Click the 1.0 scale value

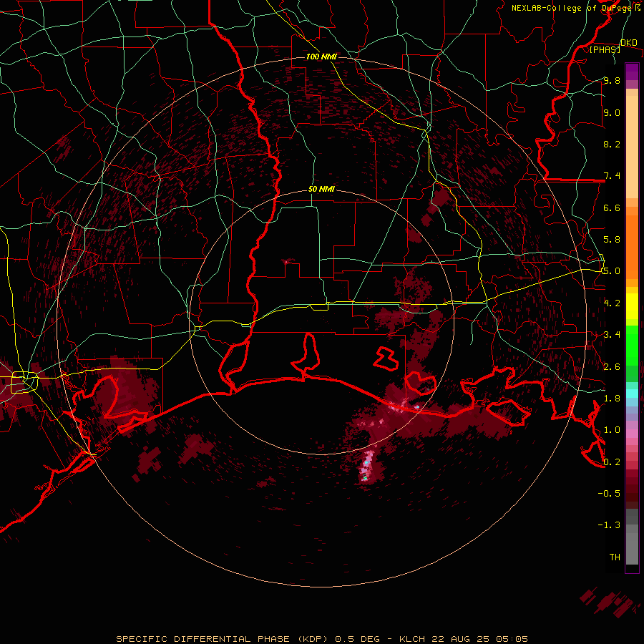coord(612,430)
